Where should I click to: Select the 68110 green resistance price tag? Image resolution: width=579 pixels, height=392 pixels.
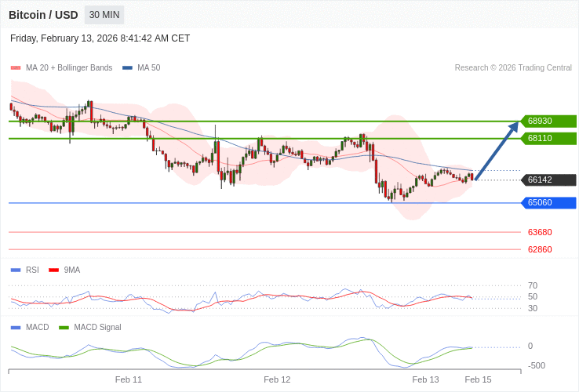click(548, 139)
